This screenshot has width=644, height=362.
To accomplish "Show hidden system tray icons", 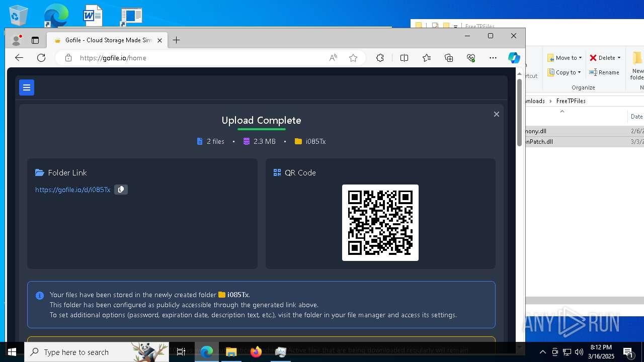I will click(x=542, y=352).
